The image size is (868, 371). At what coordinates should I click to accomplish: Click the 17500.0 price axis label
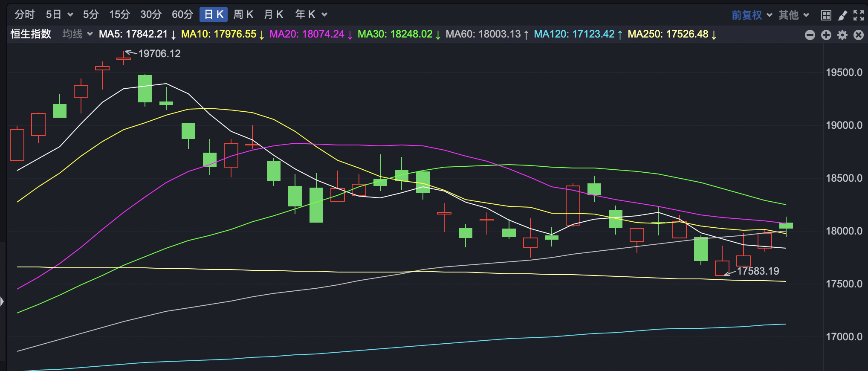pyautogui.click(x=844, y=284)
